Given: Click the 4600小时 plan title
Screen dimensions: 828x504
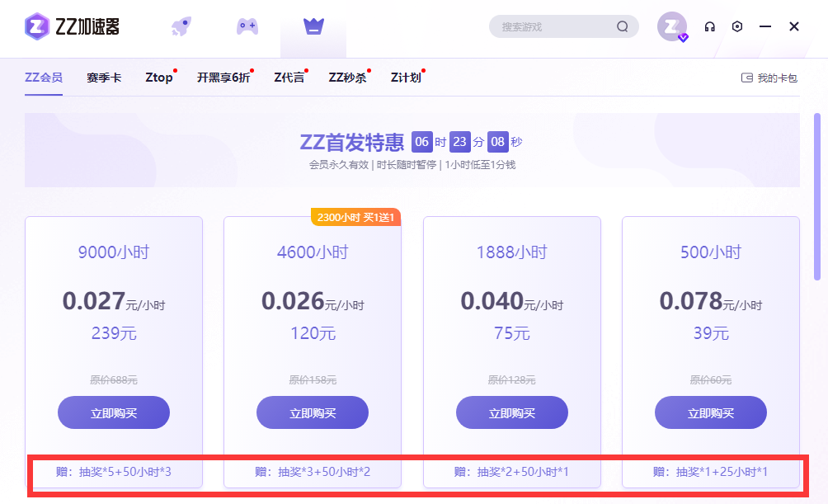Looking at the screenshot, I should pyautogui.click(x=313, y=252).
